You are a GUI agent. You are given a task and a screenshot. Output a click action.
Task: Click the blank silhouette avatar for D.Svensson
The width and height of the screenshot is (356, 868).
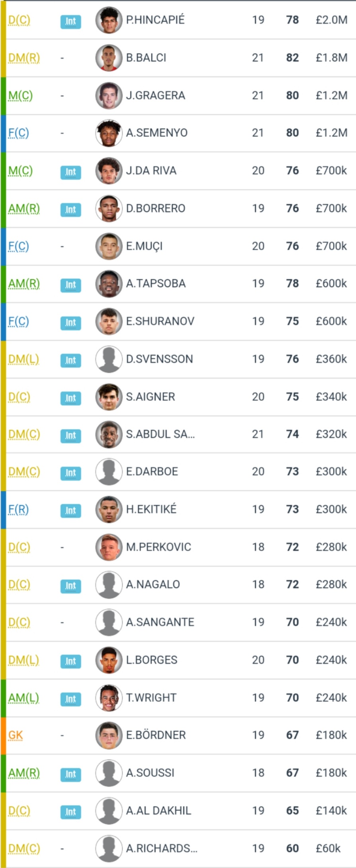tap(109, 359)
